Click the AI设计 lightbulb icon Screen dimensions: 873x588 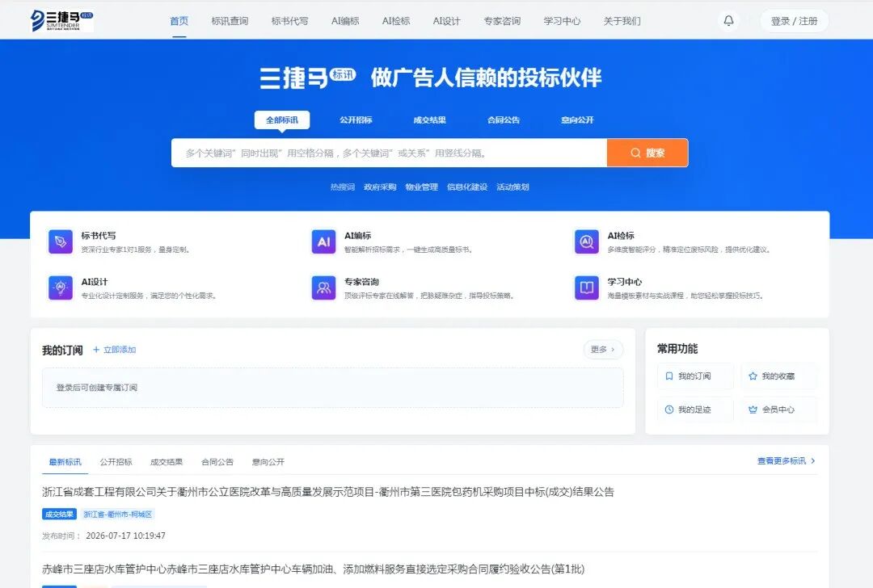(x=61, y=288)
